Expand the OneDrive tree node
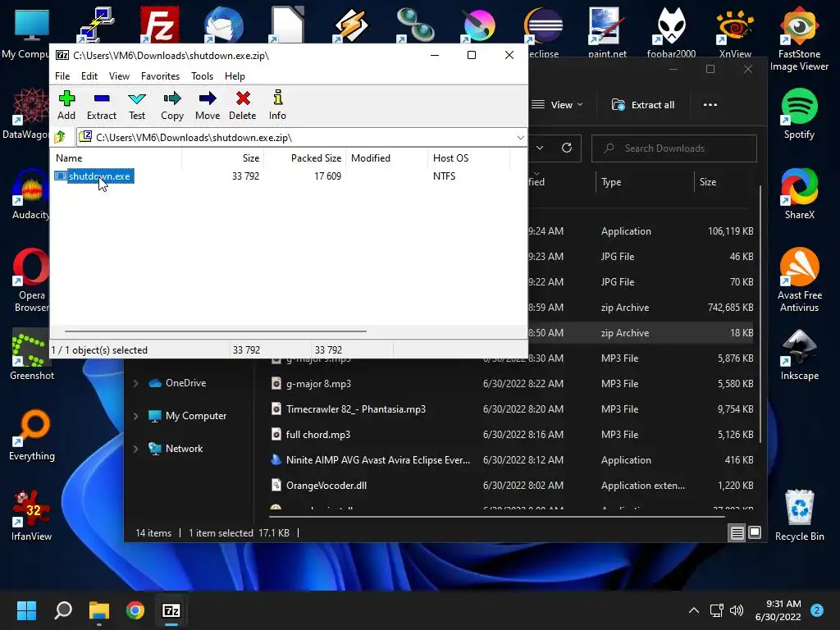This screenshot has width=840, height=630. (135, 383)
